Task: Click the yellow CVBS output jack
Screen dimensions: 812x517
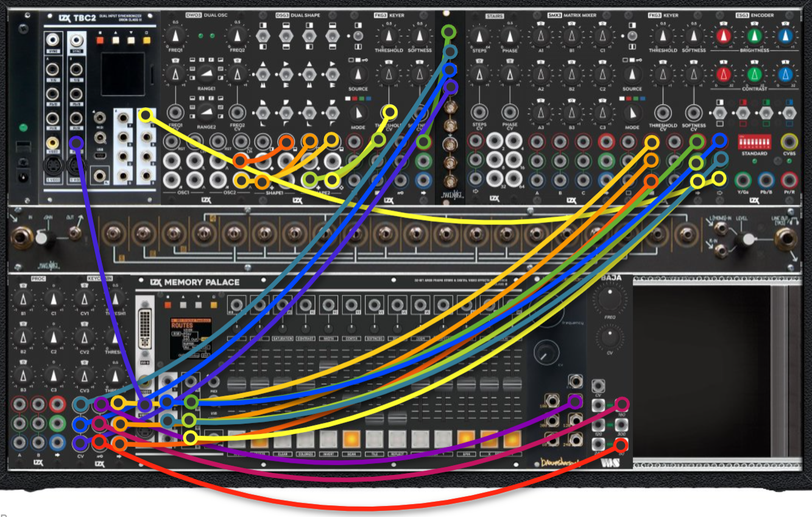Action: pyautogui.click(x=789, y=143)
